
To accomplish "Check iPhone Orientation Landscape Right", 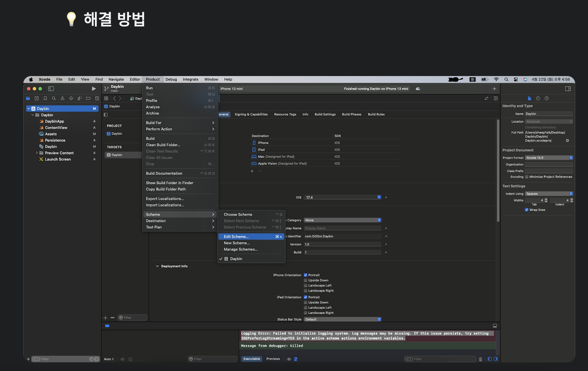I will (x=305, y=291).
